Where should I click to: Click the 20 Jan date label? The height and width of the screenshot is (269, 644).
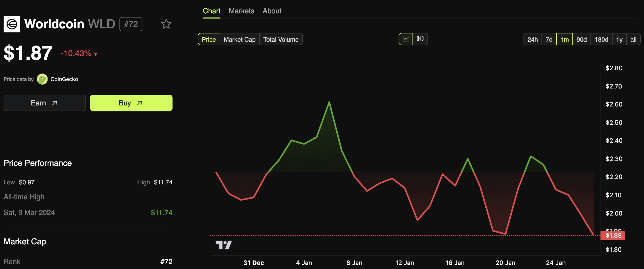coord(505,263)
